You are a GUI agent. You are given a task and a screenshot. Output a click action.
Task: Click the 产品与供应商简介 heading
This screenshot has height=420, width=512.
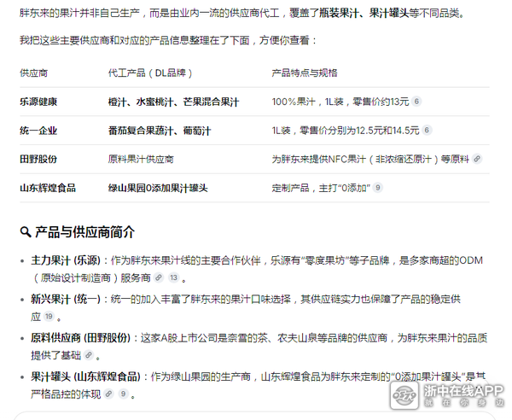coord(84,232)
